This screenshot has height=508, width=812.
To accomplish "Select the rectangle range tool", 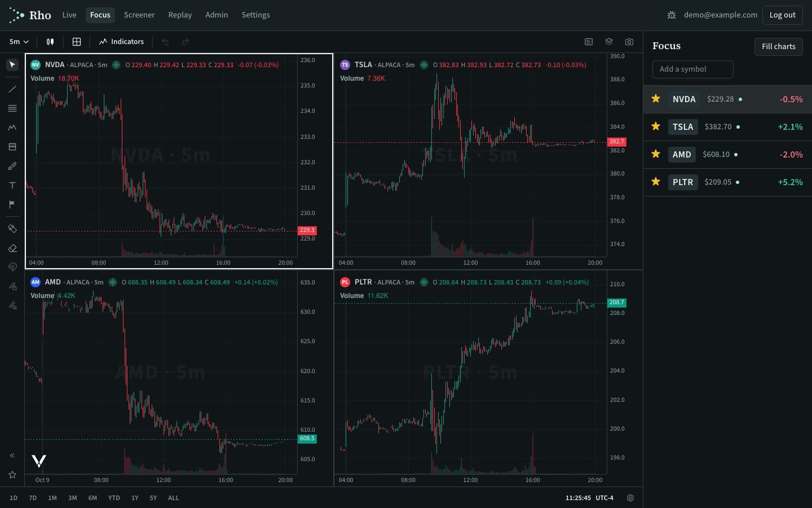I will click(x=12, y=147).
